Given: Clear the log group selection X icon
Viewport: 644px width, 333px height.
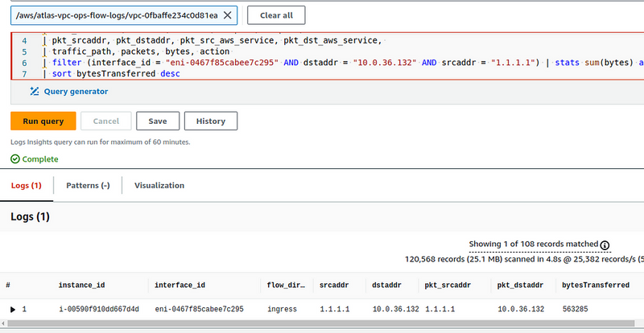Looking at the screenshot, I should [227, 15].
